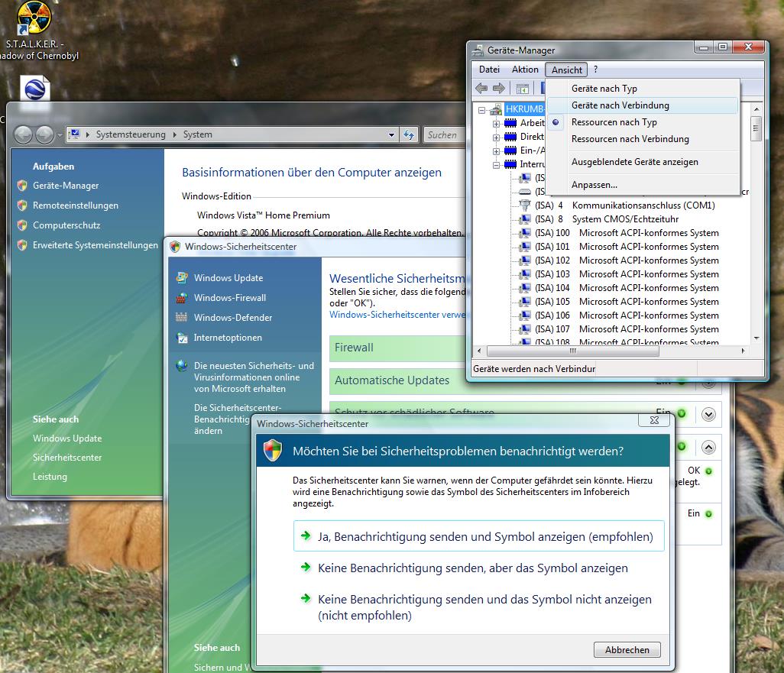
Task: Click the Firewall section header bar
Action: [398, 348]
